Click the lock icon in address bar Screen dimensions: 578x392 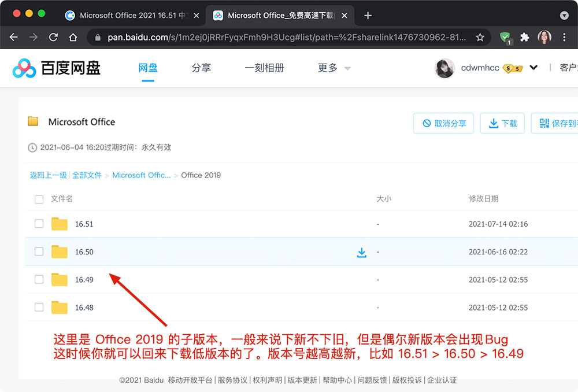[x=98, y=37]
